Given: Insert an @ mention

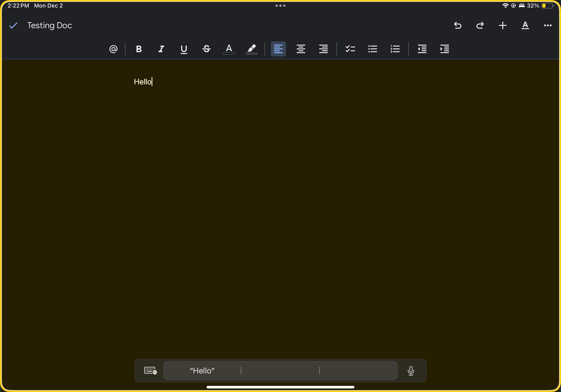Looking at the screenshot, I should (x=113, y=49).
